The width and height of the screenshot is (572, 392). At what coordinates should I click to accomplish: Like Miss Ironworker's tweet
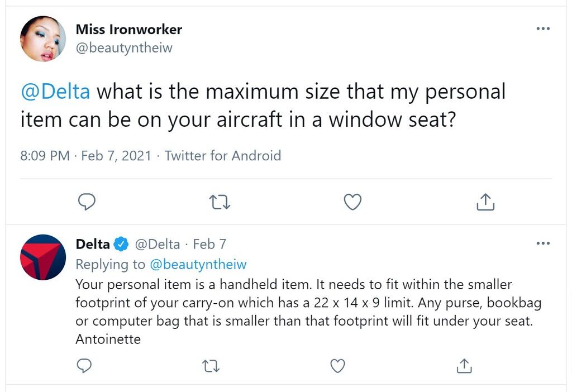(x=353, y=202)
